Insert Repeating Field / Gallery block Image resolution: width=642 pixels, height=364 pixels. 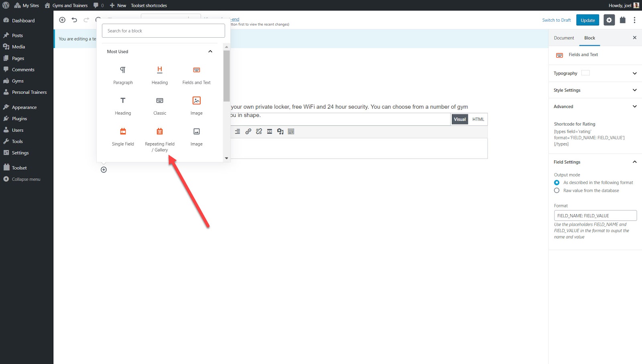tap(160, 131)
